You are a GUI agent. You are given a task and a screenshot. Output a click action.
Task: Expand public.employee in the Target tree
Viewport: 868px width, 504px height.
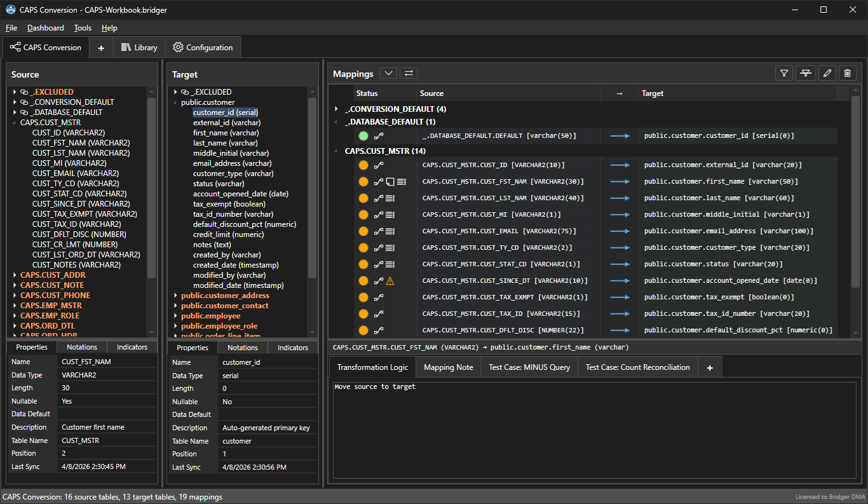(175, 316)
